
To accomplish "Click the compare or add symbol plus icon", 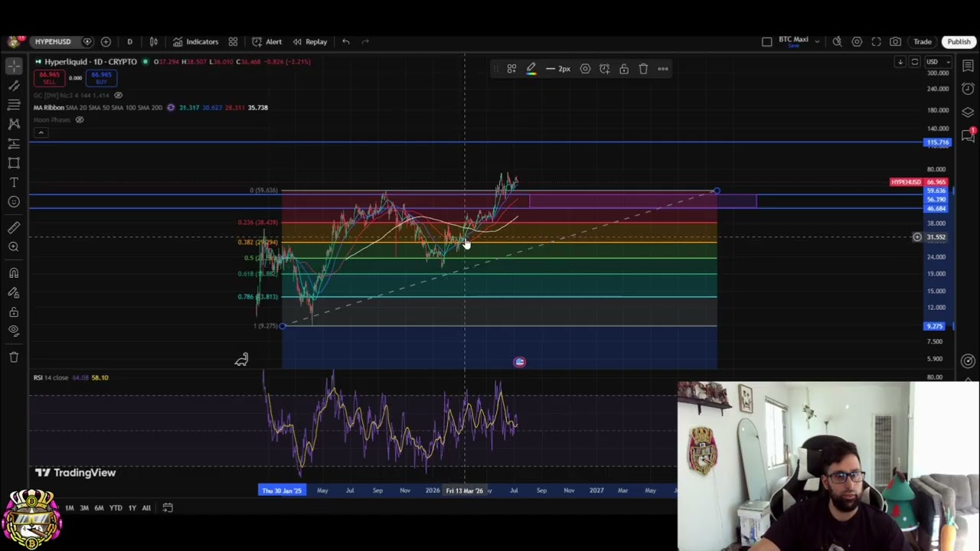I will (x=106, y=41).
